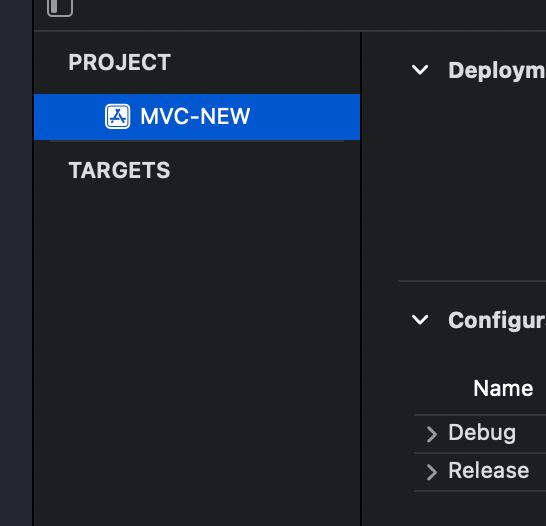Click the Name column header
546x526 pixels.
point(503,388)
